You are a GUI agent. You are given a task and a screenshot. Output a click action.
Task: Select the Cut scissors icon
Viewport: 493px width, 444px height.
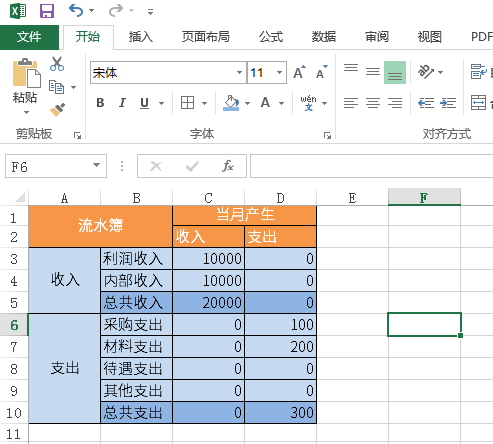(57, 64)
